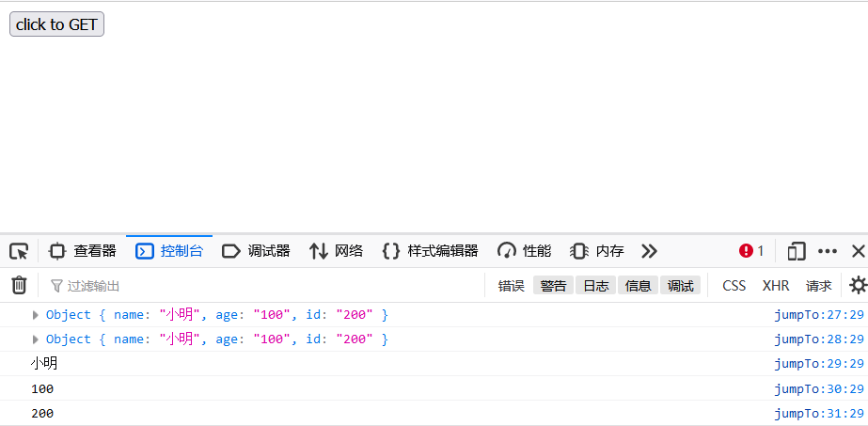Toggle the 信息 info filter
Image resolution: width=868 pixels, height=426 pixels.
638,286
